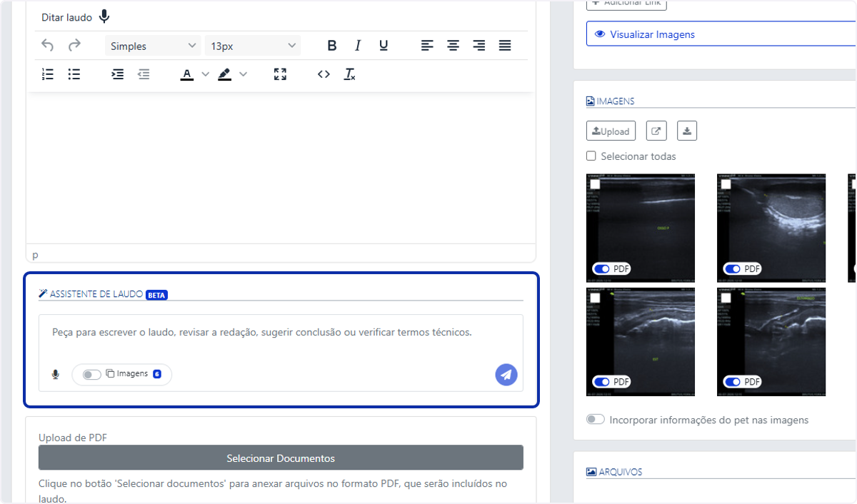Click the Selecionar Documentos button
Screen dimensions: 857x504
click(281, 458)
